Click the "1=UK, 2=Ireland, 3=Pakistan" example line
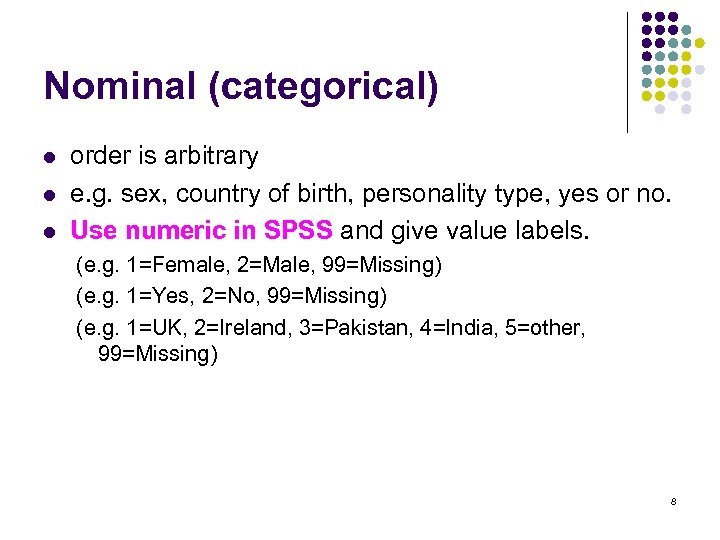The width and height of the screenshot is (720, 540). 331,326
